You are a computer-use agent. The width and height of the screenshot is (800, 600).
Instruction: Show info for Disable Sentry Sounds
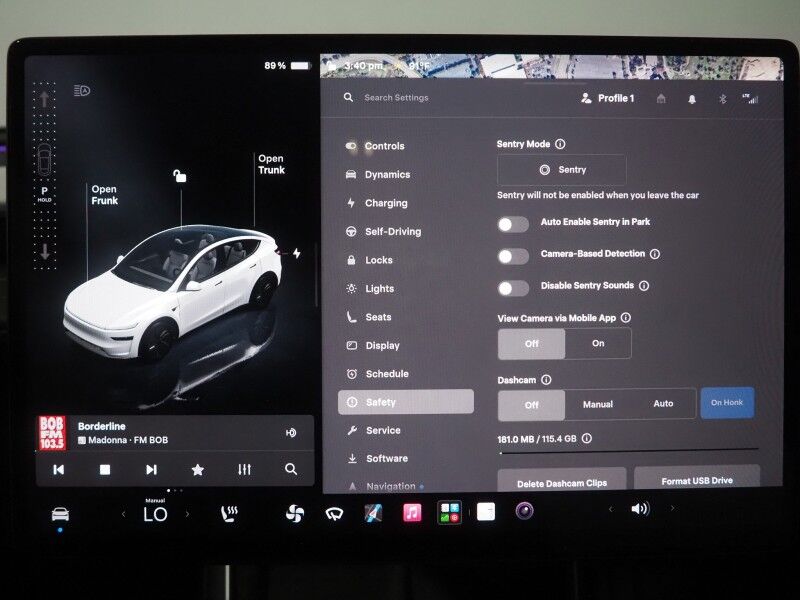[x=644, y=286]
